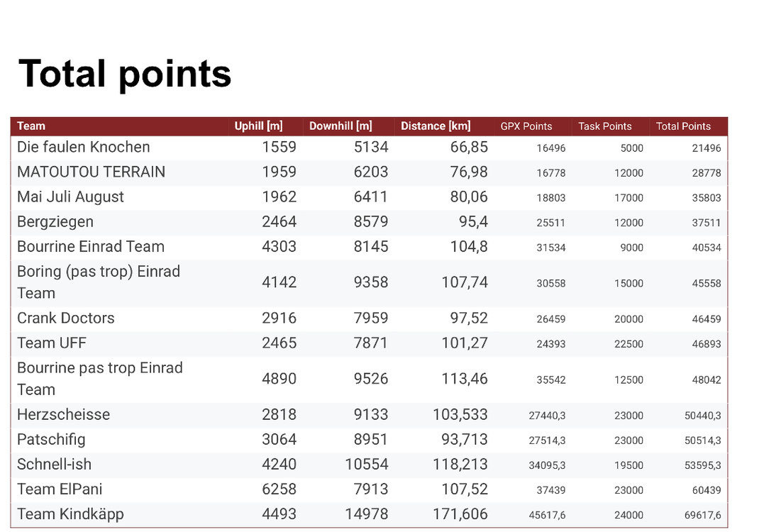
Task: Select the Mai Juli August row name
Action: click(70, 197)
